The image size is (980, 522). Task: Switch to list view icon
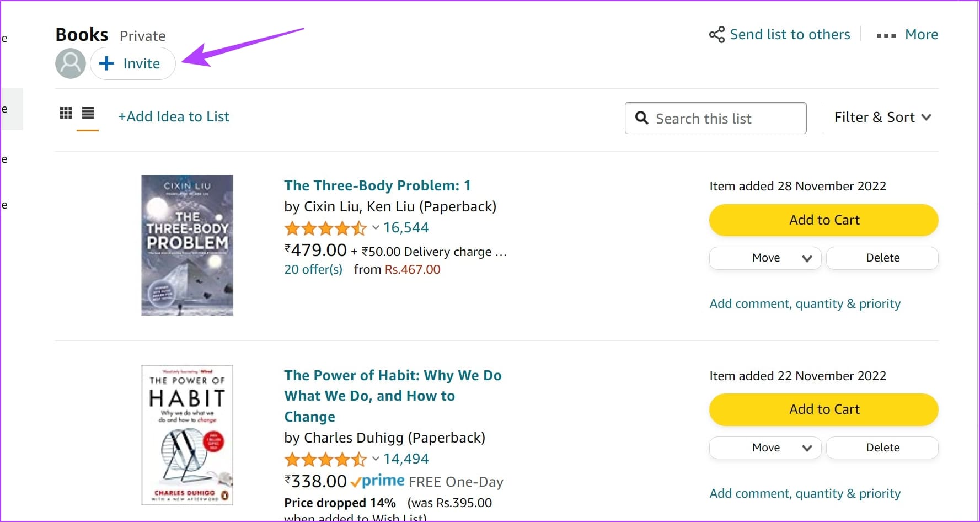click(x=88, y=113)
